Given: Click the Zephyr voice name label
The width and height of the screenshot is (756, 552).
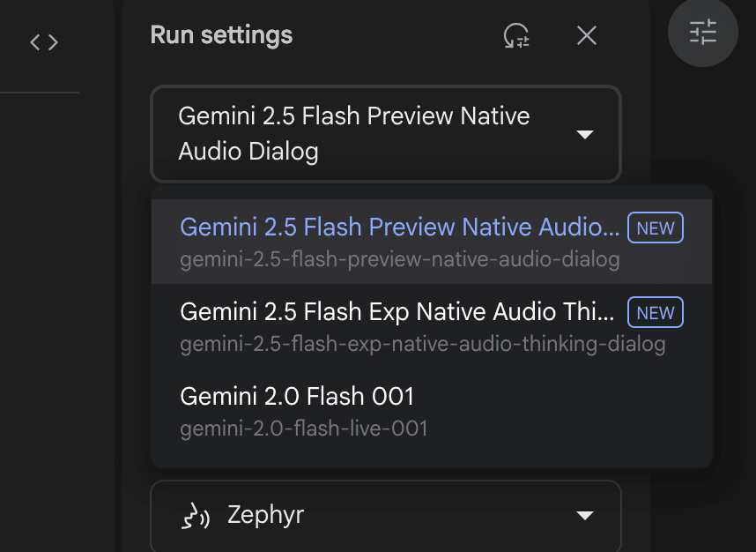Looking at the screenshot, I should (265, 515).
